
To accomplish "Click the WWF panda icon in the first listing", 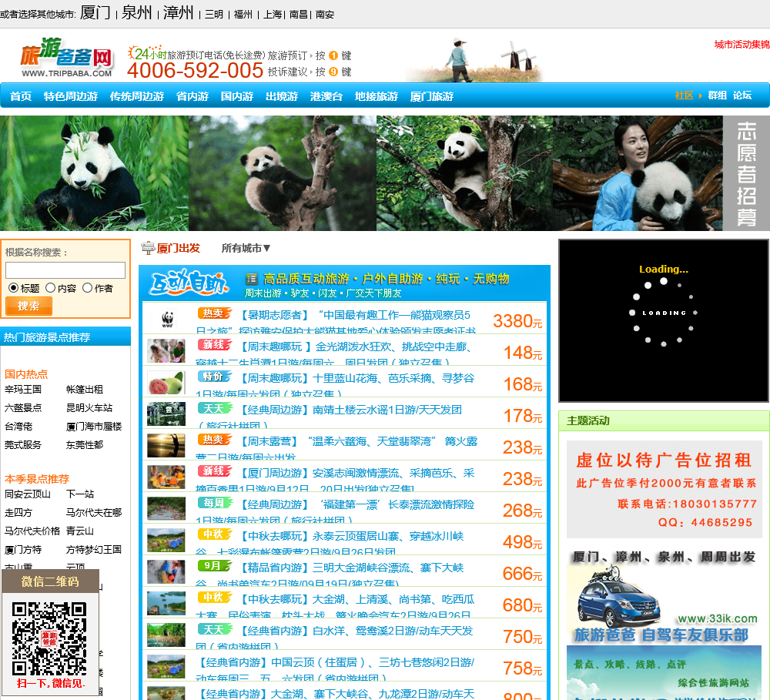I will click(167, 319).
